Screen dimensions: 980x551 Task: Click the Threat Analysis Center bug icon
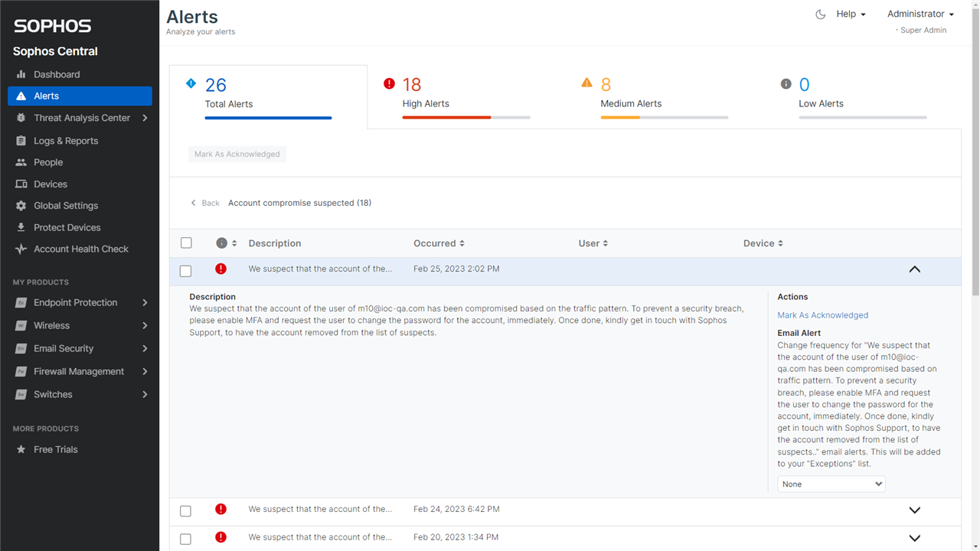coord(21,118)
